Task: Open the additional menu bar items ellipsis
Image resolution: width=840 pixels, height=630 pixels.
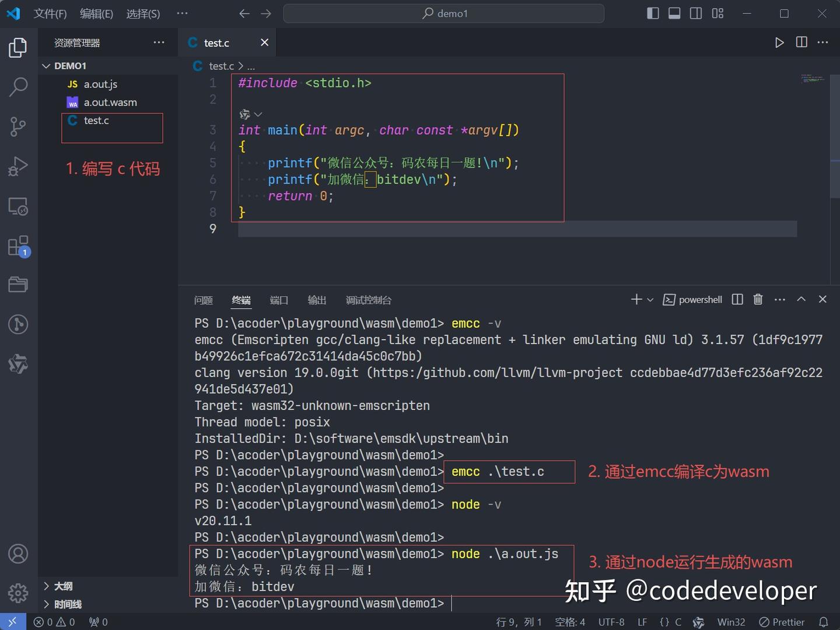Action: coord(182,13)
